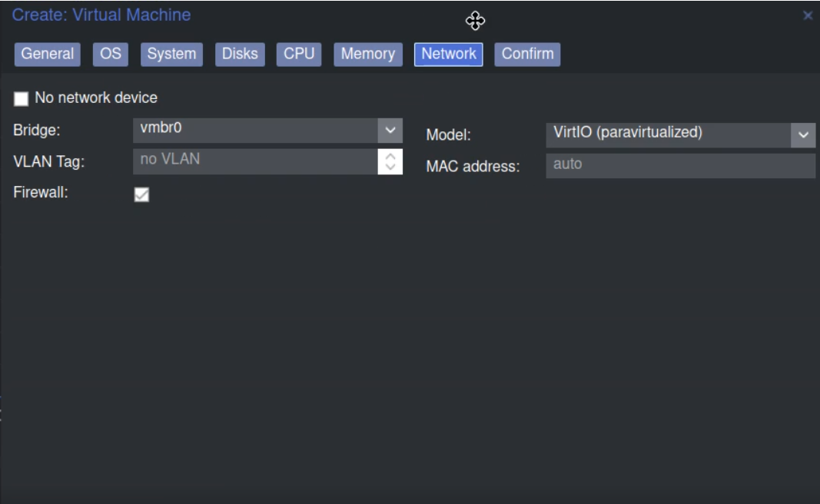
Task: Click the vmbr0 Bridge field
Action: point(255,130)
